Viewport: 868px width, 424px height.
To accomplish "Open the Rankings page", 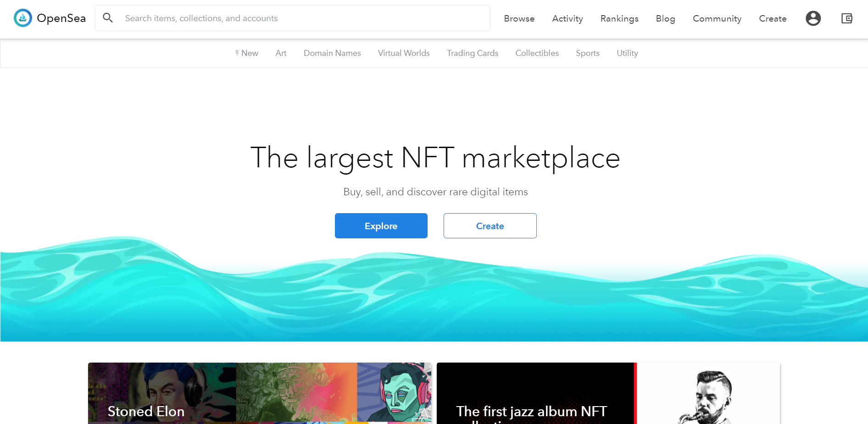I will [x=619, y=19].
